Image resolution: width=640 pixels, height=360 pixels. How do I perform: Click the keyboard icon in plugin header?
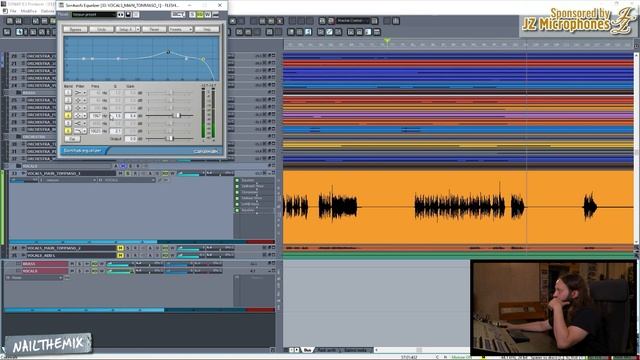point(216,15)
